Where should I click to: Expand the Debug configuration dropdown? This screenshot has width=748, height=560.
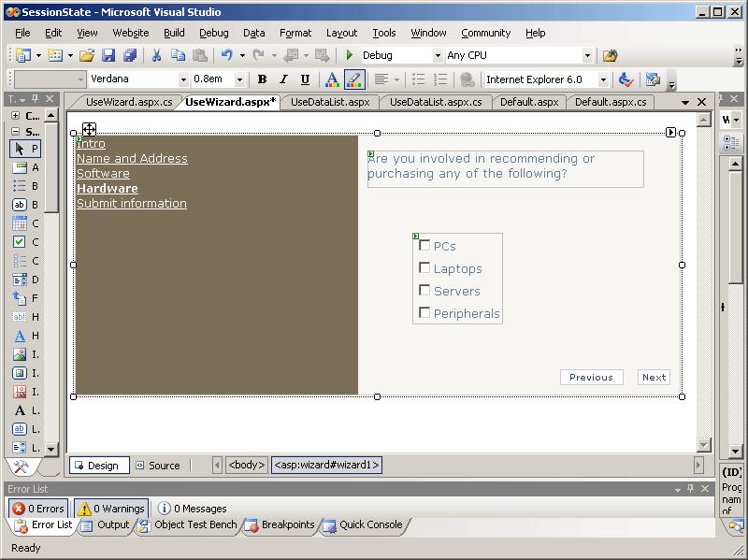(x=438, y=56)
